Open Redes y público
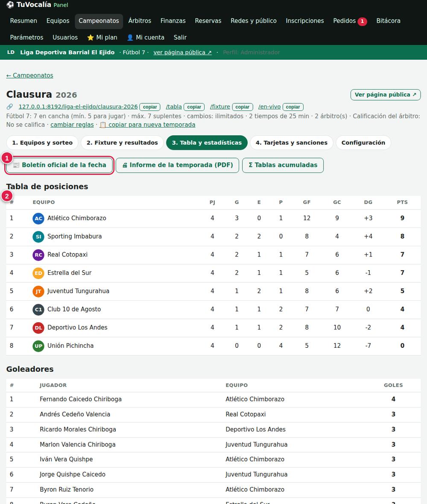The width and height of the screenshot is (427, 504). pos(253,21)
